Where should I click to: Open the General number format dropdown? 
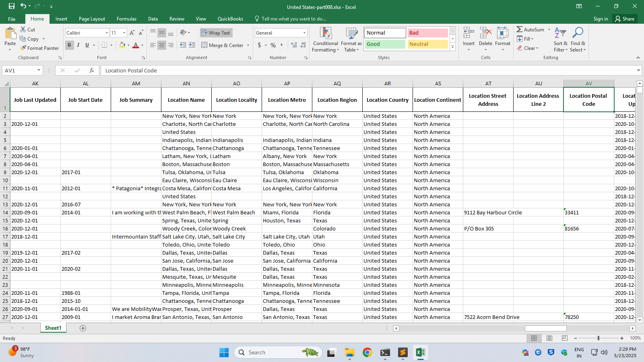[x=304, y=33]
